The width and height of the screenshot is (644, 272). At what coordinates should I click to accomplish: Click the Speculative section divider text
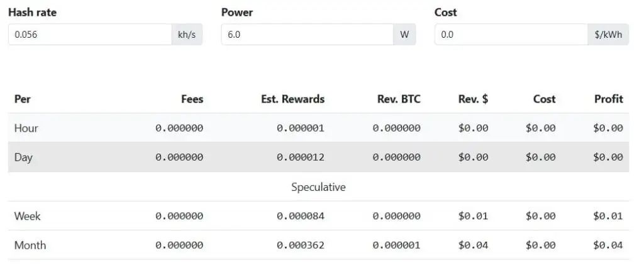point(318,187)
